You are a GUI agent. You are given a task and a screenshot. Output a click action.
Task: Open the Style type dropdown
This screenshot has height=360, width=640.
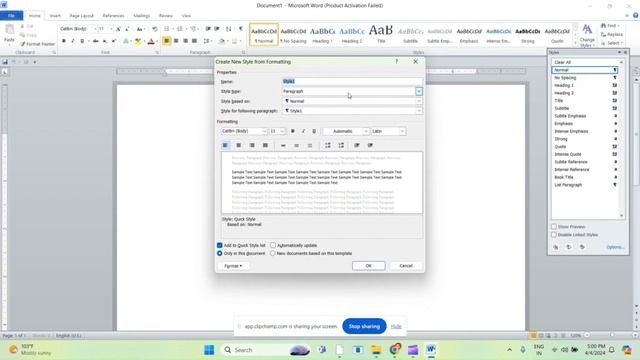click(x=419, y=91)
